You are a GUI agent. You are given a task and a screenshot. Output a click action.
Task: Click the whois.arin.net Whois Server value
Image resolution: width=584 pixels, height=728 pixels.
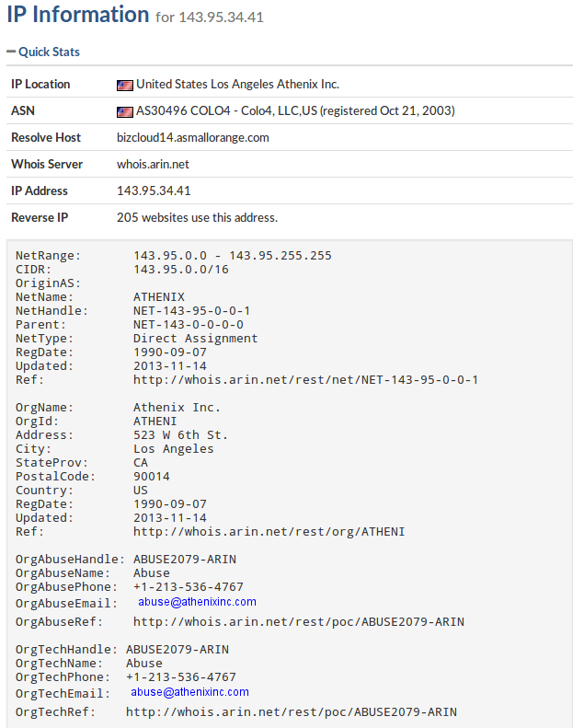click(x=153, y=165)
